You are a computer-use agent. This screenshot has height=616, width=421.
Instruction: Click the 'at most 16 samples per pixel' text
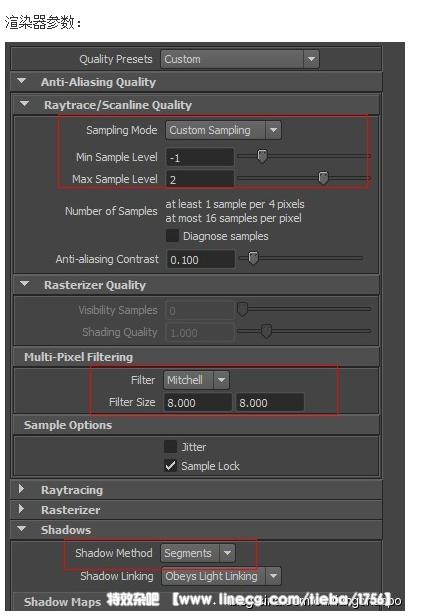click(x=234, y=218)
